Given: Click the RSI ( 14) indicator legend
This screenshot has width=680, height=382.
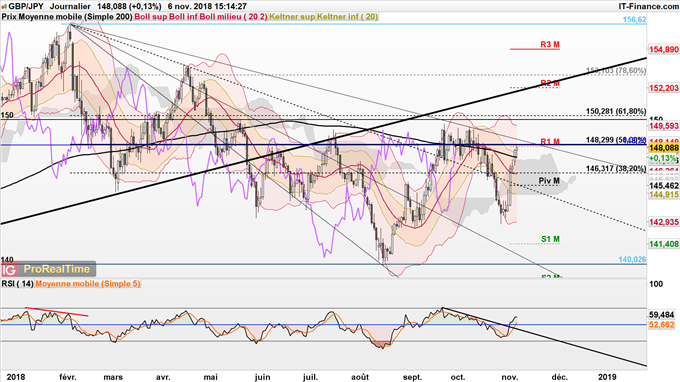Looking at the screenshot, I should (x=17, y=284).
